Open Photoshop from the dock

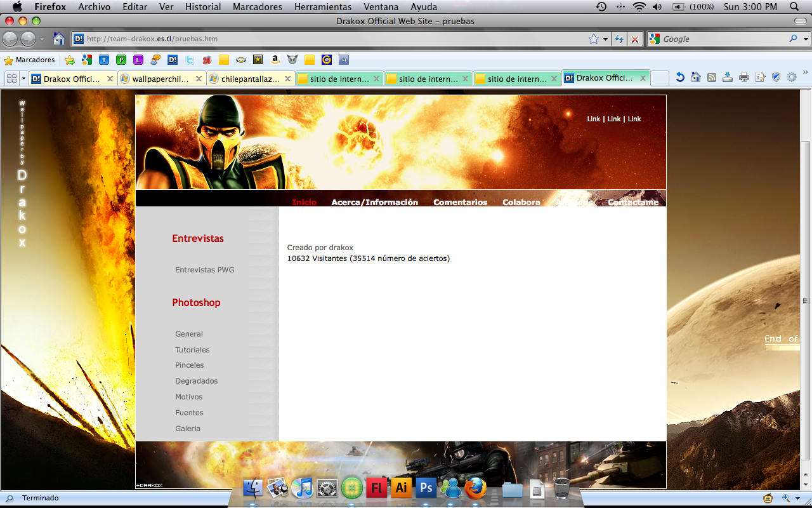pos(426,488)
